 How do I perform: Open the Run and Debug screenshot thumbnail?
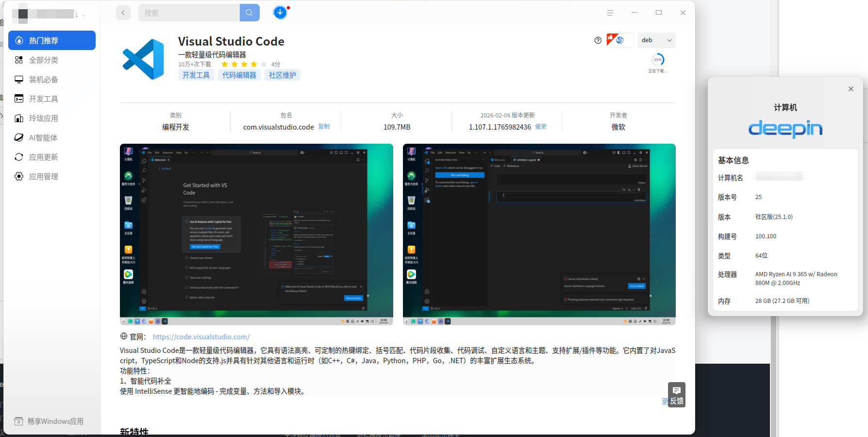[539, 234]
